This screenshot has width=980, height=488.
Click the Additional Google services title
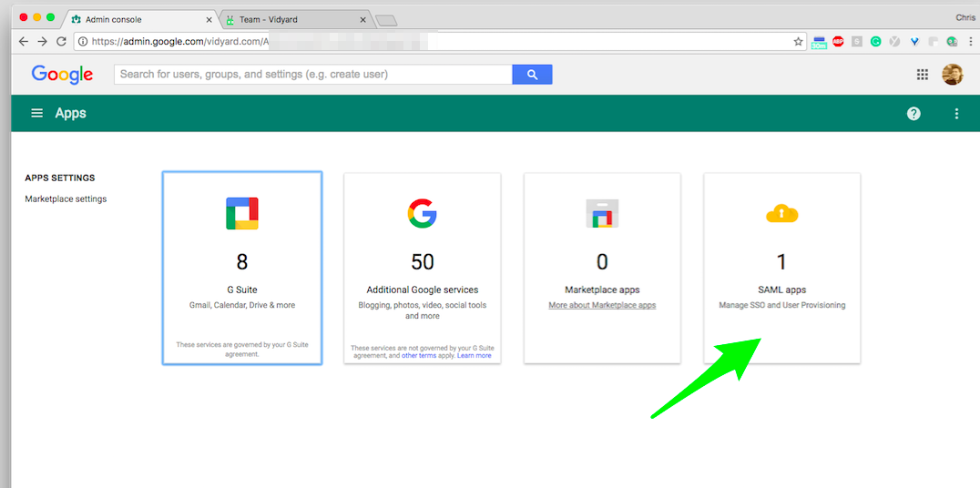422,290
